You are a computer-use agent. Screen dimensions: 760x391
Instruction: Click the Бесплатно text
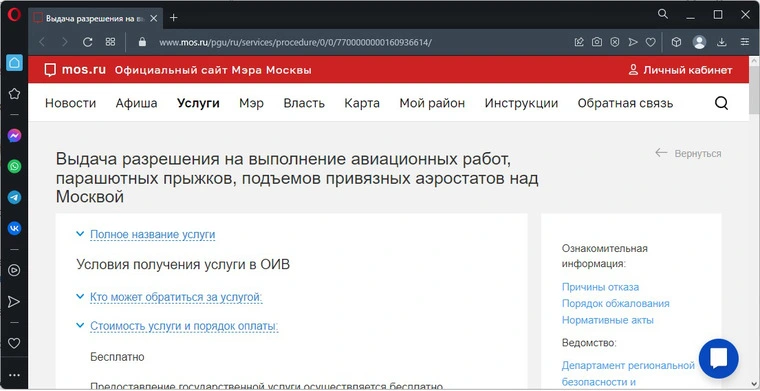coord(117,357)
